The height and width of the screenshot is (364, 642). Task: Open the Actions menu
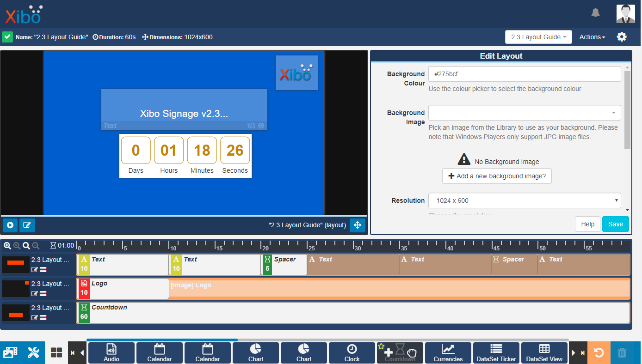tap(592, 37)
